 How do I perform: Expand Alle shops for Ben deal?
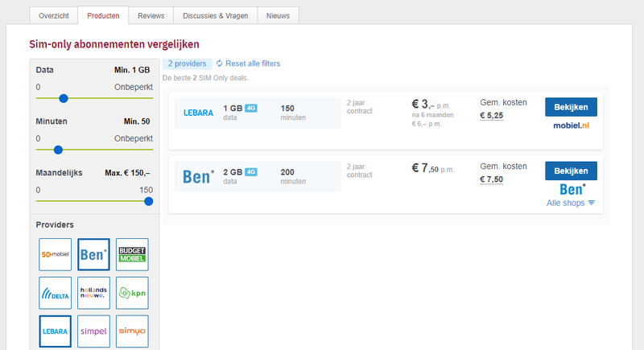pos(571,203)
